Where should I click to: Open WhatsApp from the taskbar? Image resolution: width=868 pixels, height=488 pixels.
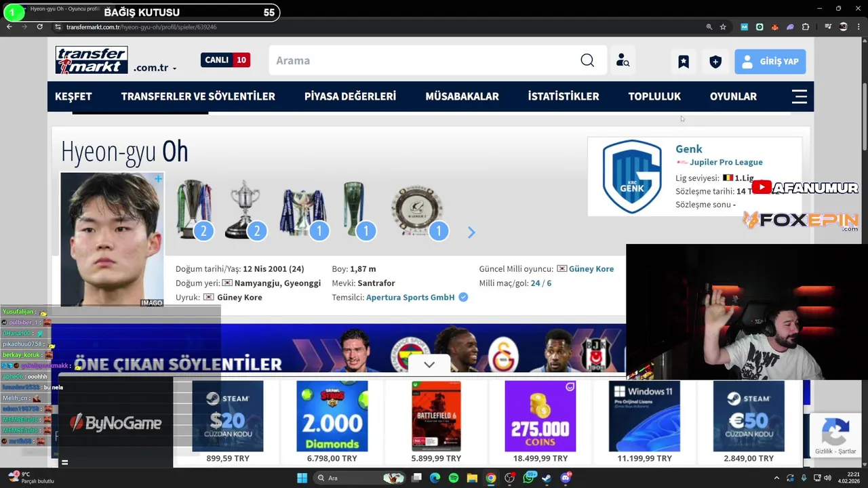[x=528, y=478]
